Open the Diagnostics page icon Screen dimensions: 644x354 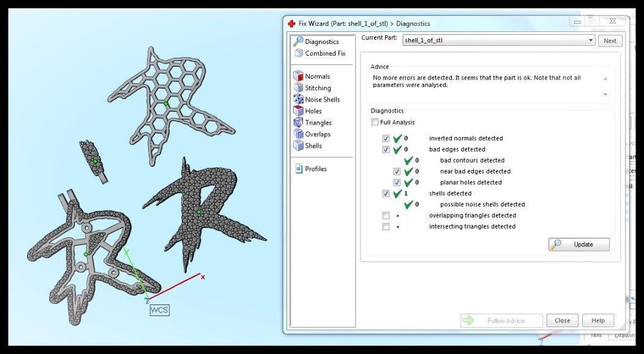[x=298, y=42]
